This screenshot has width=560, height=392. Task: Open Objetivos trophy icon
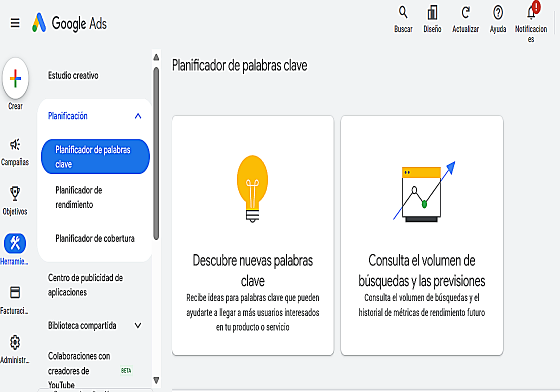pos(15,193)
